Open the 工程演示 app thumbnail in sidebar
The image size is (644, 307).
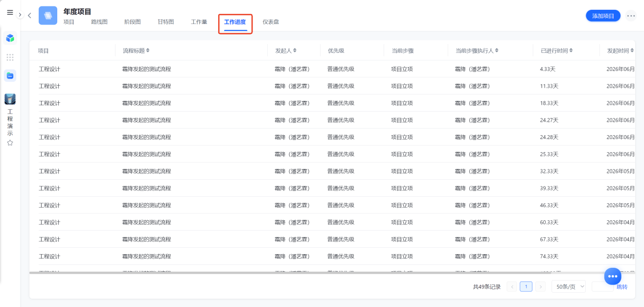(10, 99)
